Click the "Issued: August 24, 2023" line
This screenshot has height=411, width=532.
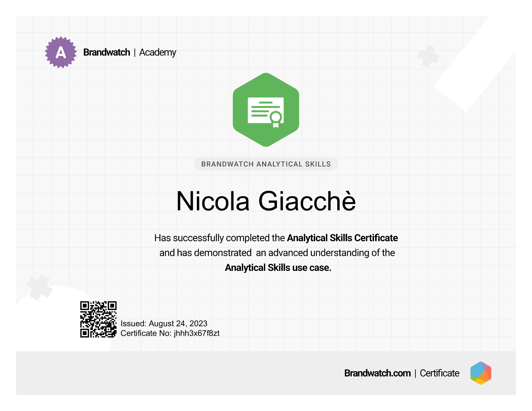164,323
